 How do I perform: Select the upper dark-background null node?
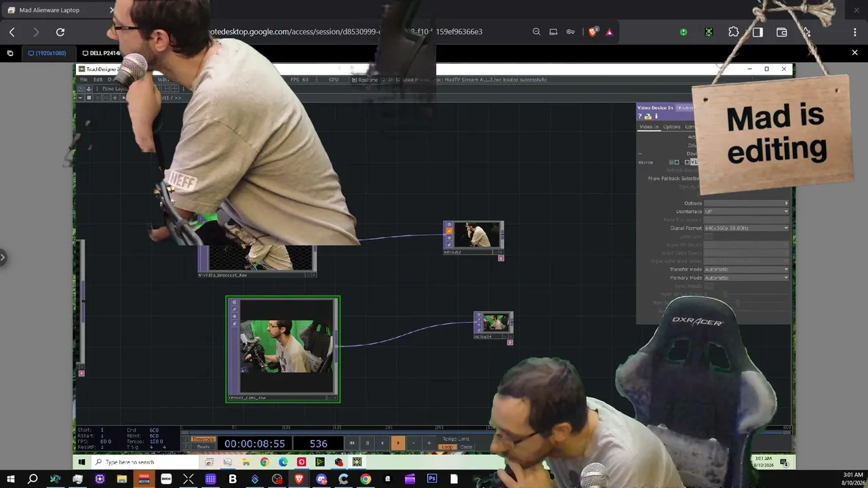click(x=473, y=238)
